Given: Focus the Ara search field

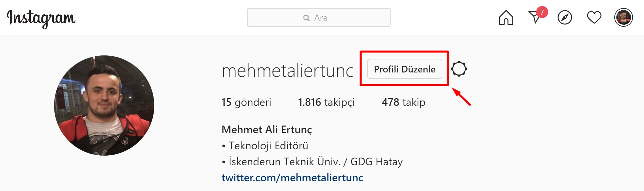Looking at the screenshot, I should tap(318, 17).
